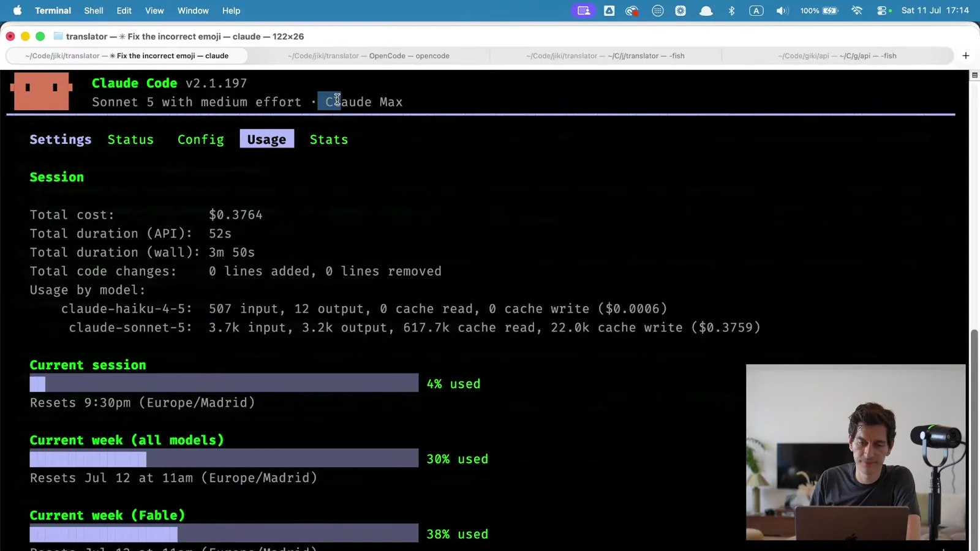Open the View menu
Viewport: 980px width, 551px height.
pyautogui.click(x=154, y=10)
